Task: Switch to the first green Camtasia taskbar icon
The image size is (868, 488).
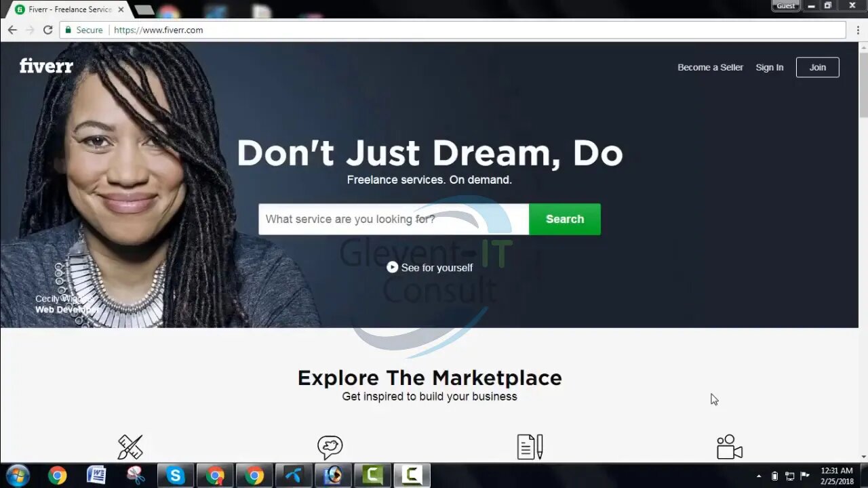Action: pos(372,476)
